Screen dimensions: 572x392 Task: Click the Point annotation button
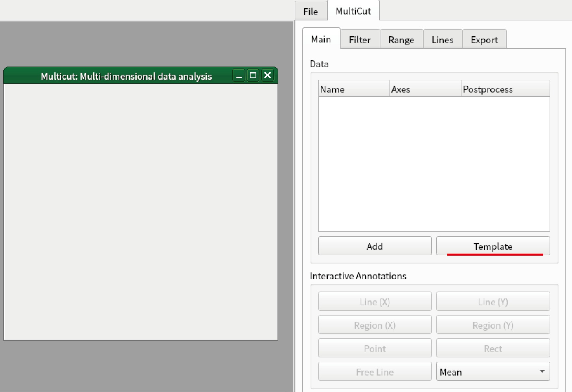(375, 349)
